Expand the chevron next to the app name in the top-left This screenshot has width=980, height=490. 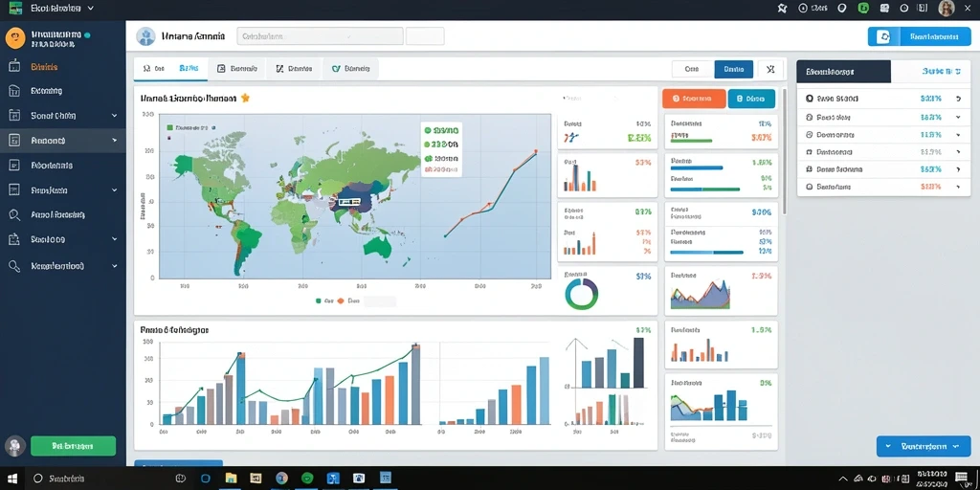click(90, 8)
